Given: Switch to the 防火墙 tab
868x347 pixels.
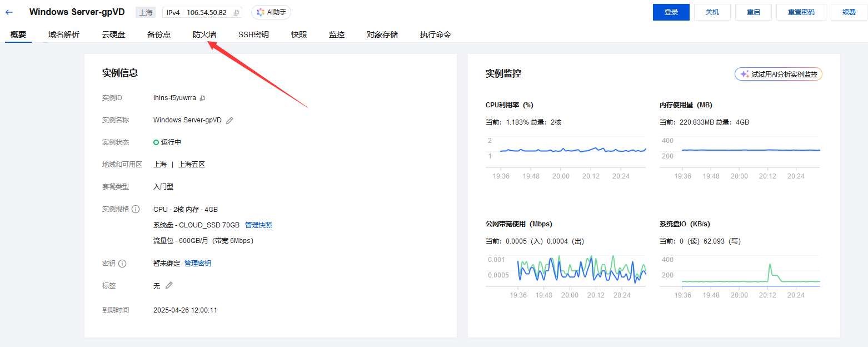Looking at the screenshot, I should click(x=204, y=34).
